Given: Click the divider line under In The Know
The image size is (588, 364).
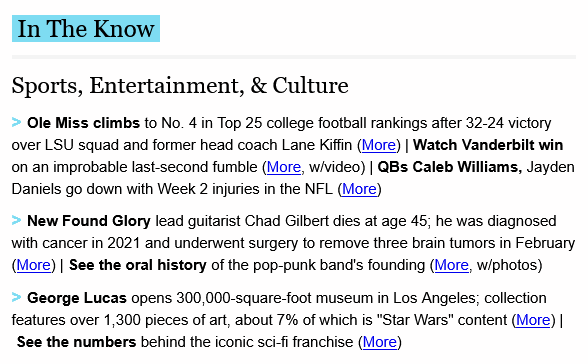Looking at the screenshot, I should click(x=294, y=57).
